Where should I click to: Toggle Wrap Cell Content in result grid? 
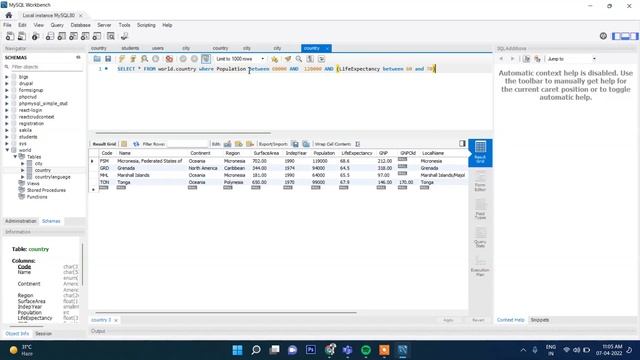(x=358, y=144)
